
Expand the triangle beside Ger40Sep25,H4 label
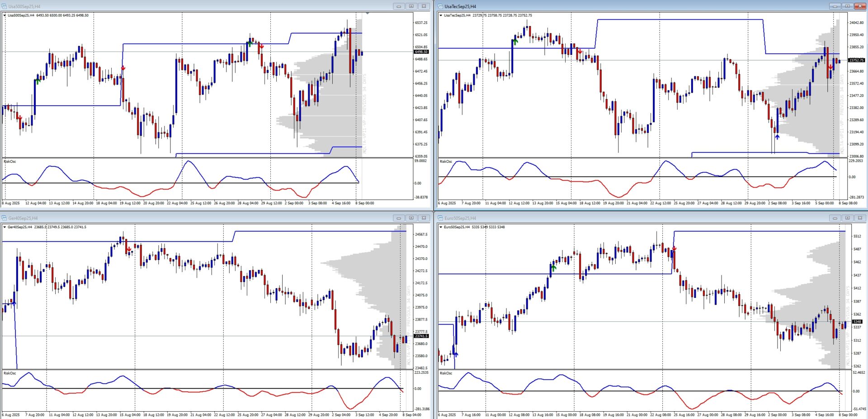[5, 227]
